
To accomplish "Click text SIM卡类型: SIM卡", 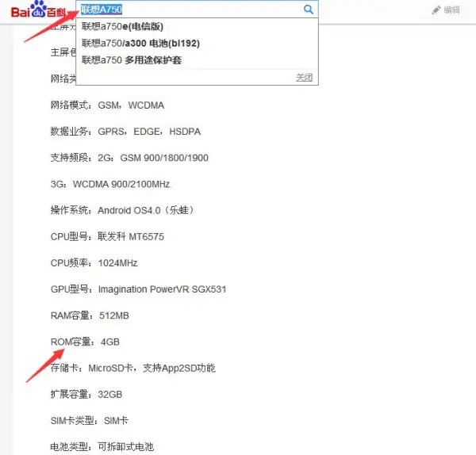I will click(x=89, y=421).
